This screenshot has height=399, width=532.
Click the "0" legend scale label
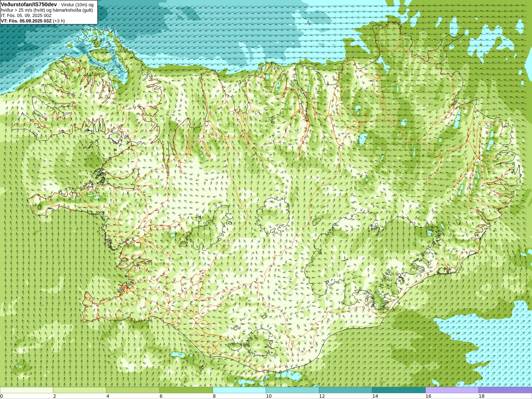coord(2,396)
